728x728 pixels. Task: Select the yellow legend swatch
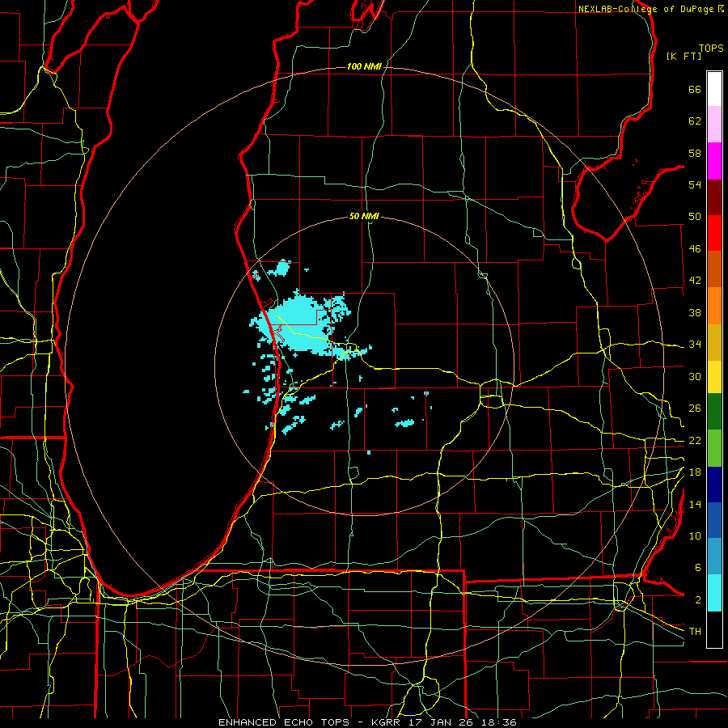click(x=714, y=377)
